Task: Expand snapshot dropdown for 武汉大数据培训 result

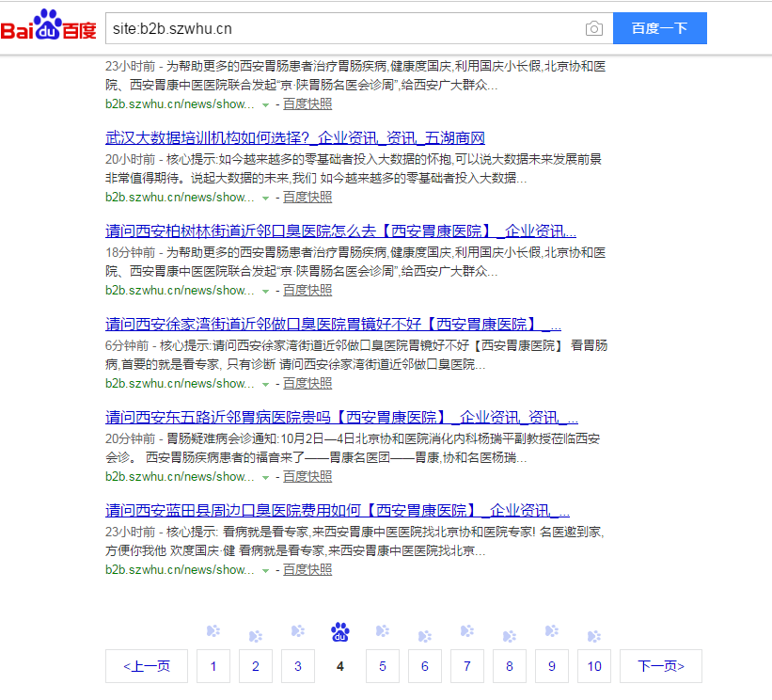Action: tap(266, 197)
